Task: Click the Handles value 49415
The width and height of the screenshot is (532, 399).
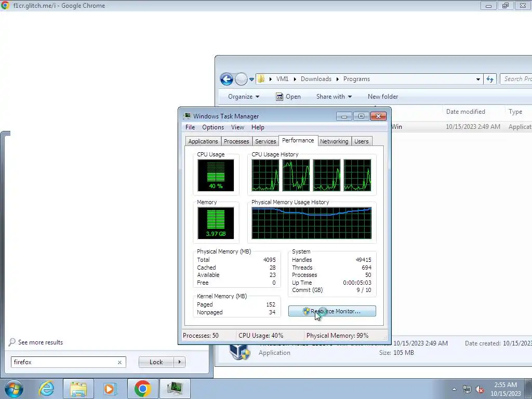Action: (x=363, y=260)
